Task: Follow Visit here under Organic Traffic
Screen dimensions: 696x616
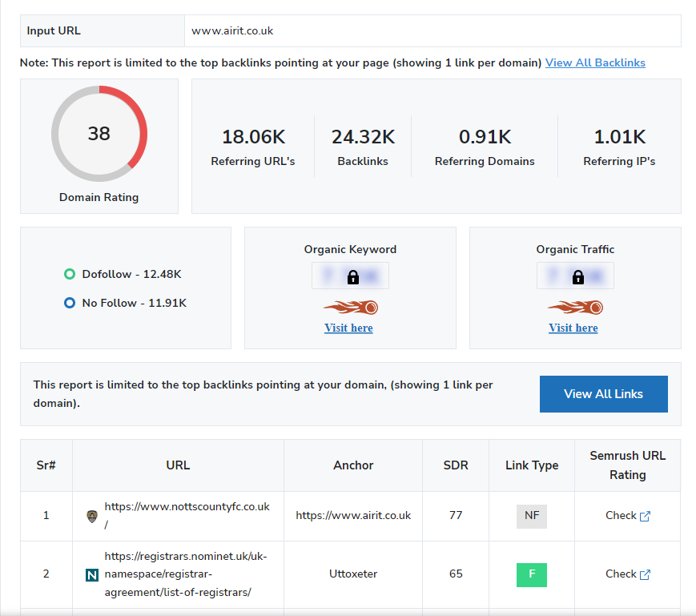Action: [573, 328]
